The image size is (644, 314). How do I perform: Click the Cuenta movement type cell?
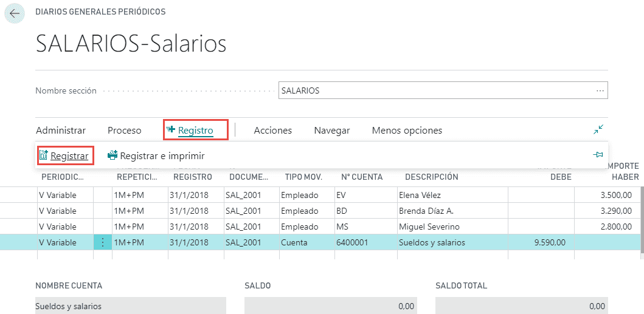[x=306, y=242]
